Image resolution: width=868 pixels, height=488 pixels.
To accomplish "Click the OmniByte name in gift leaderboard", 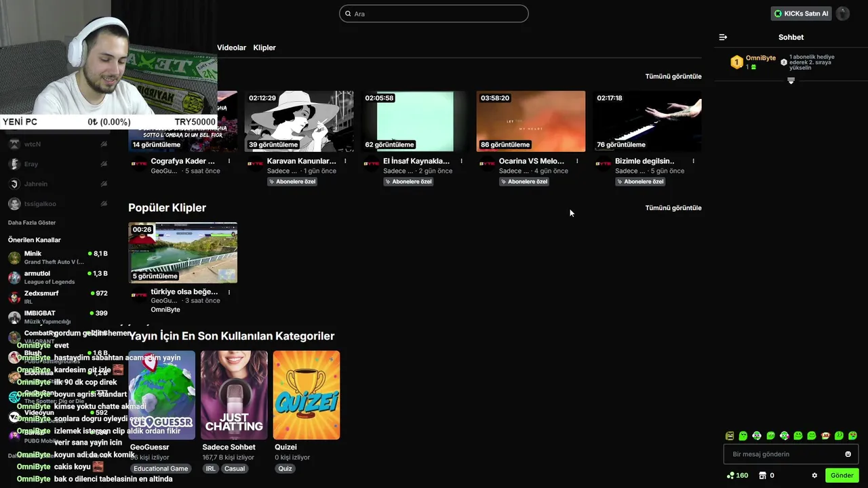I will [761, 58].
